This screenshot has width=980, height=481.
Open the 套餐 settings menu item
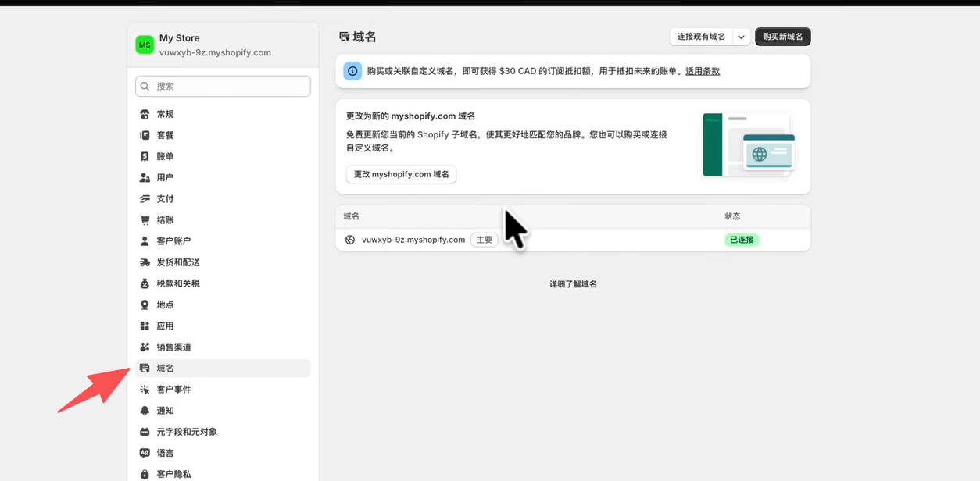[x=223, y=135]
